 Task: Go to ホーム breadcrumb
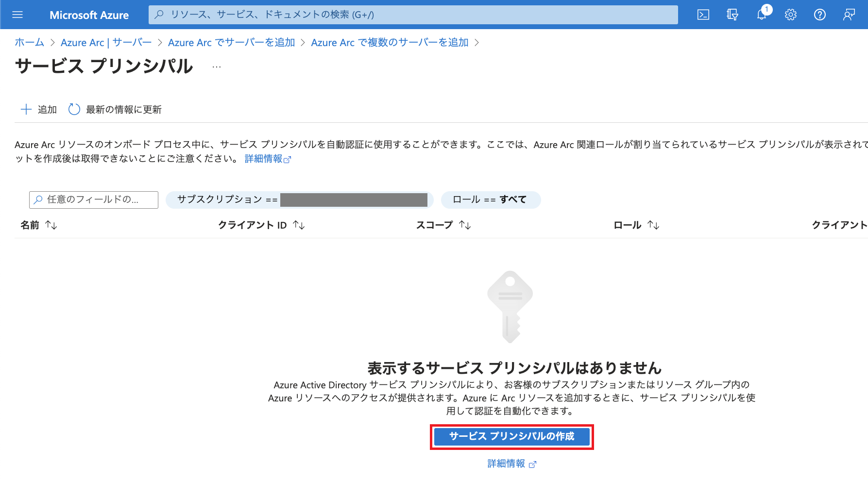click(29, 43)
